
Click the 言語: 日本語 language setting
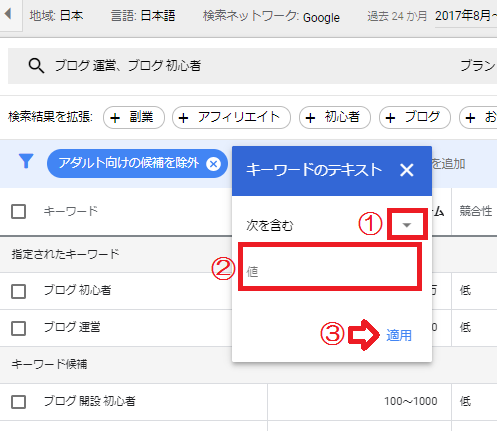click(x=143, y=16)
